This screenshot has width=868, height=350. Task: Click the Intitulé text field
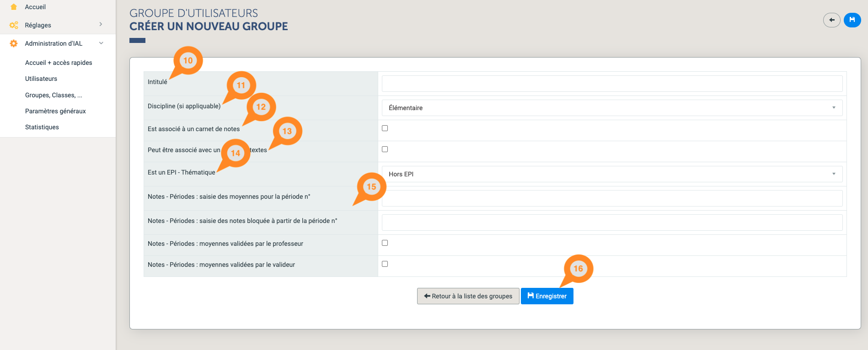pyautogui.click(x=612, y=84)
